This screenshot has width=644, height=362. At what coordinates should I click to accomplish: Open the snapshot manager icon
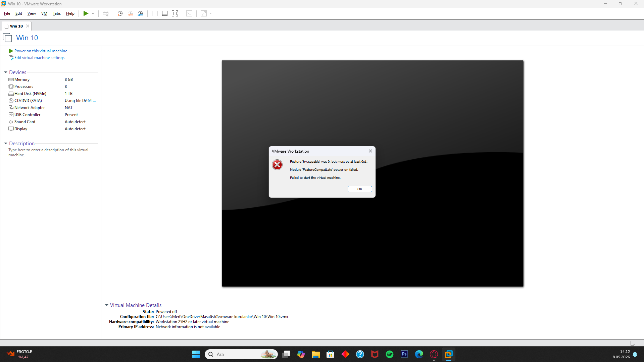[140, 13]
